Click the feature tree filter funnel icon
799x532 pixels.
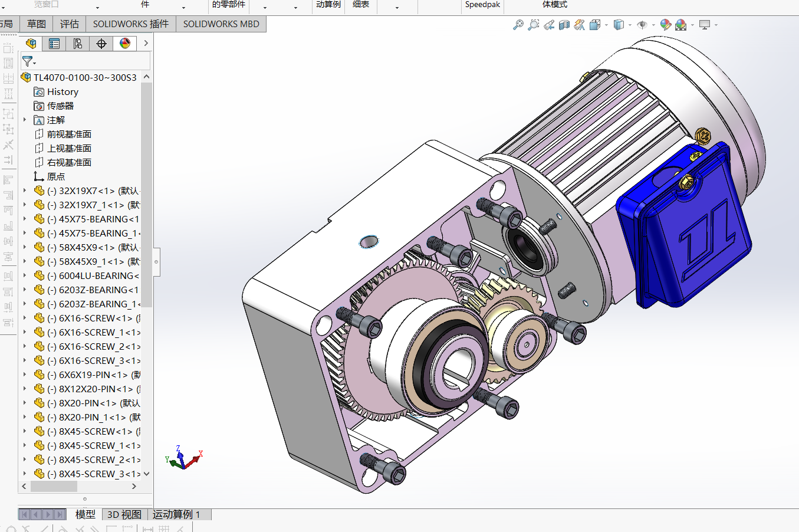(28, 61)
